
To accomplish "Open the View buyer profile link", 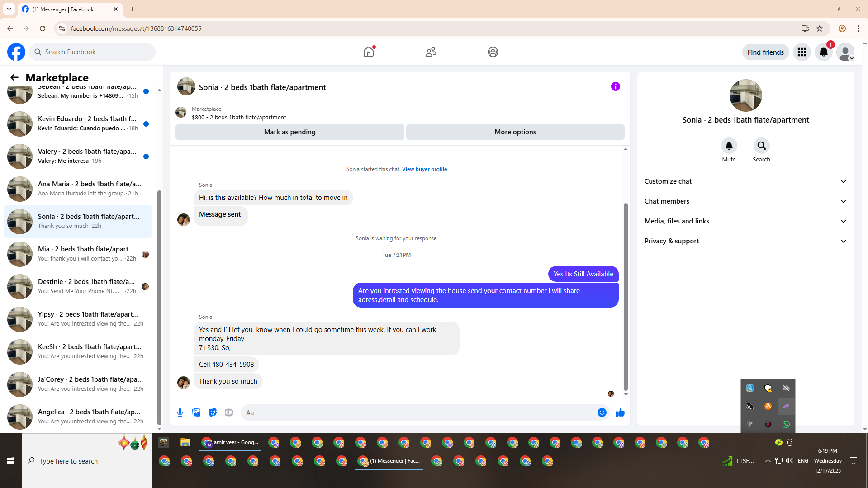I will tap(424, 169).
